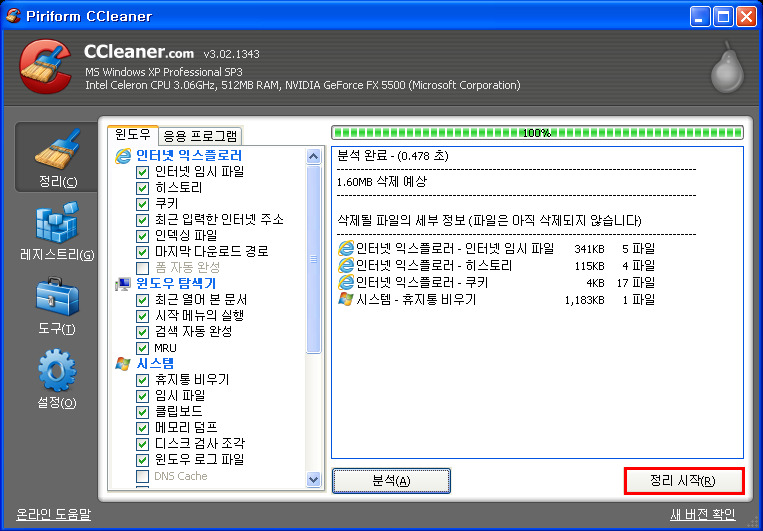Click the 341KB size value
Viewport: 763px width, 531px height.
(x=589, y=249)
